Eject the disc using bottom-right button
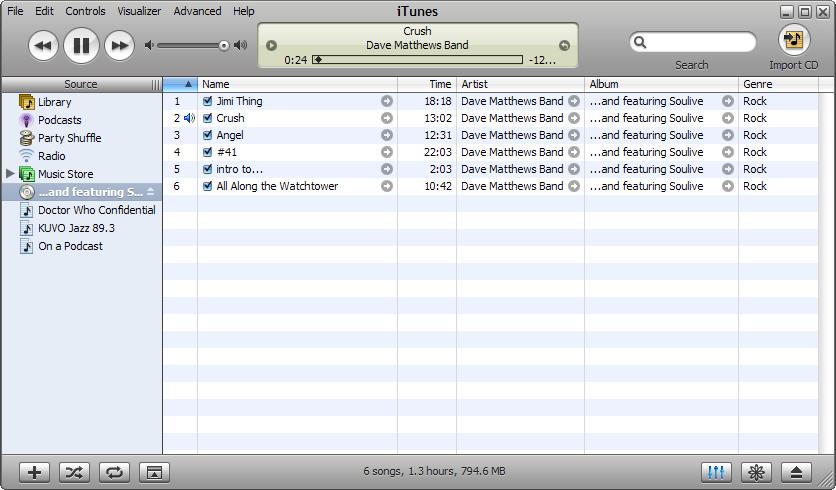The height and width of the screenshot is (490, 836). [796, 472]
